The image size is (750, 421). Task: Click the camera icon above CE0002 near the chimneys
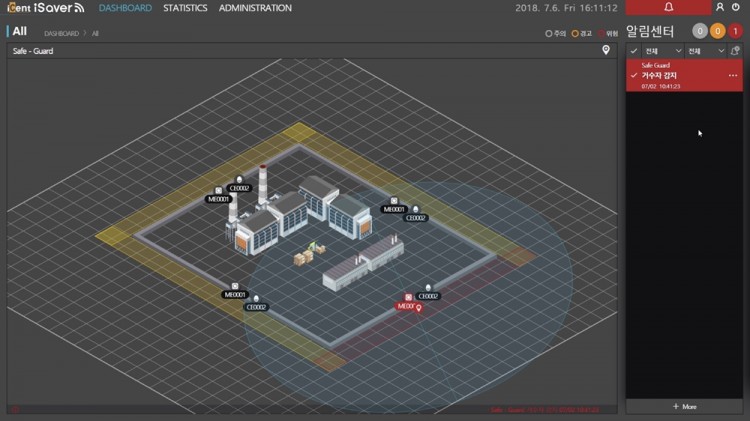coord(240,180)
